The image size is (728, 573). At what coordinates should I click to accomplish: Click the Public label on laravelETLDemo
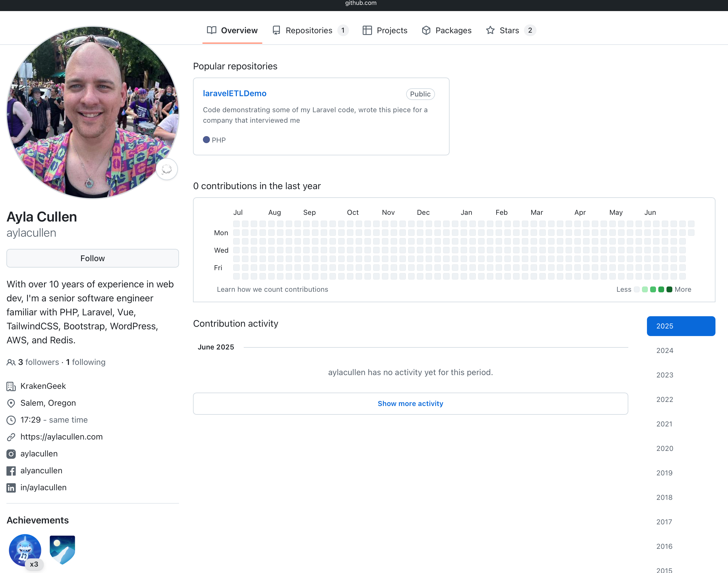tap(420, 94)
